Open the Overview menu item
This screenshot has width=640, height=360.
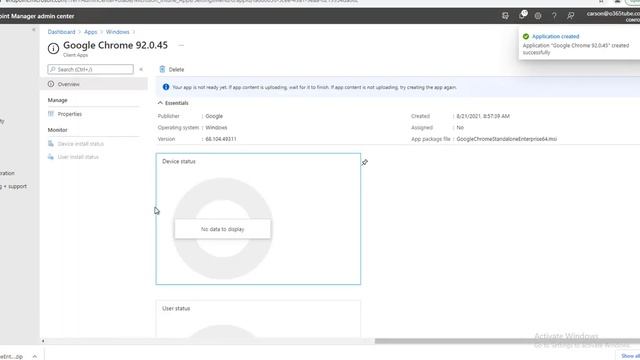[x=94, y=84]
